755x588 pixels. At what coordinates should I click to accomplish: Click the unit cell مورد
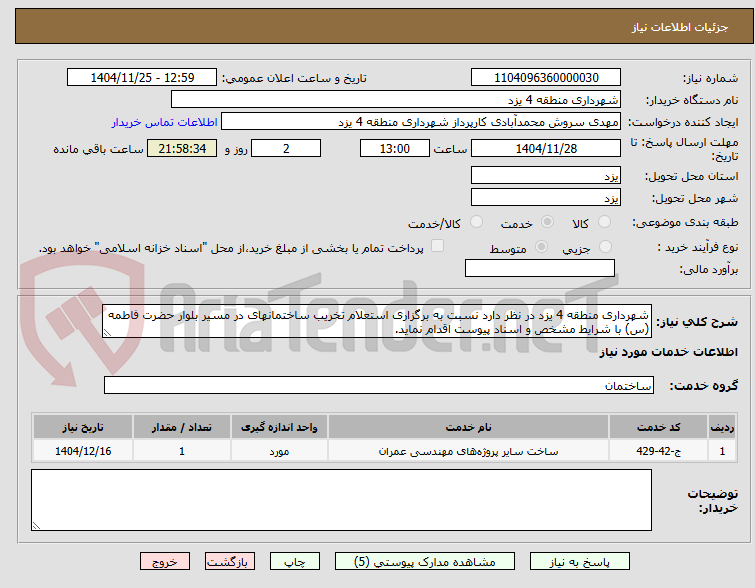coord(279,451)
